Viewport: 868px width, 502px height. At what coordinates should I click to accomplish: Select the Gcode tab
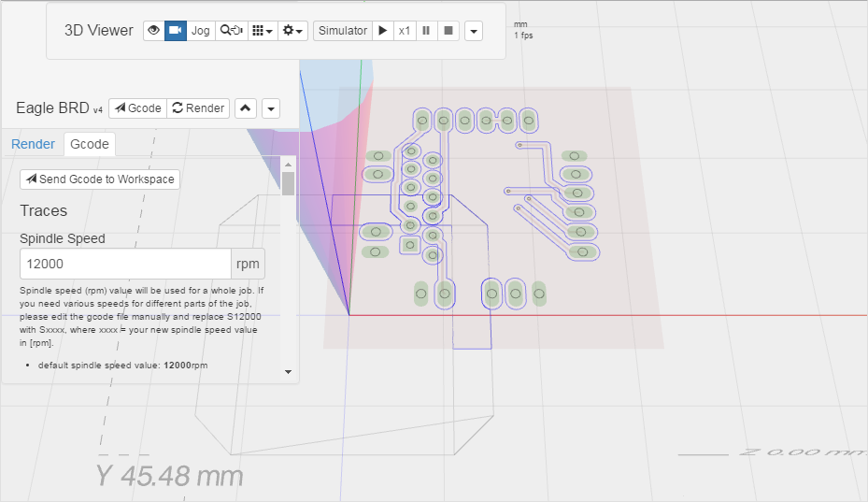coord(90,144)
